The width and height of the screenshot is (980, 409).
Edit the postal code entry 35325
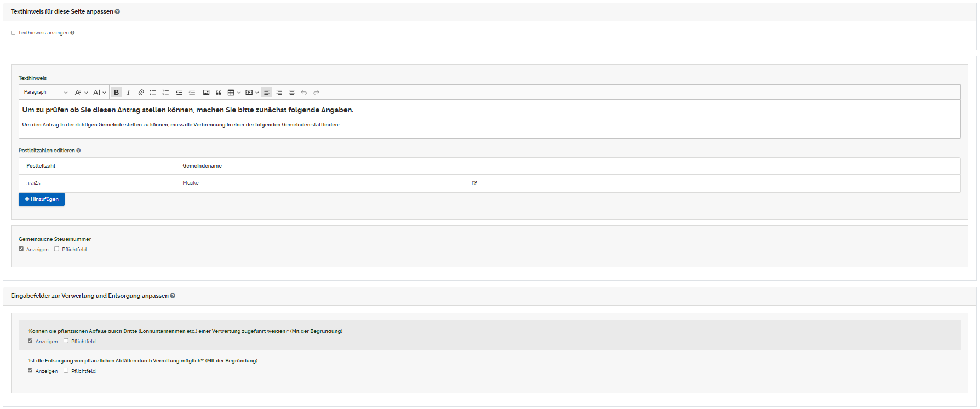click(474, 183)
